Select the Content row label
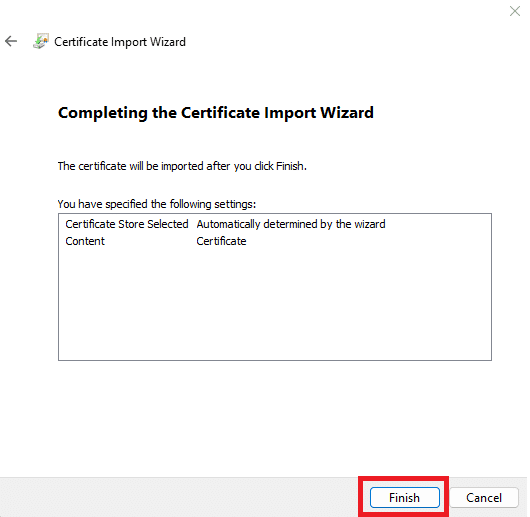Image resolution: width=530 pixels, height=517 pixels. pyautogui.click(x=85, y=241)
